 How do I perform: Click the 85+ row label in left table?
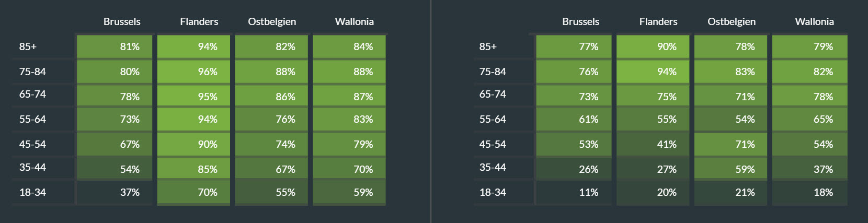coord(28,46)
